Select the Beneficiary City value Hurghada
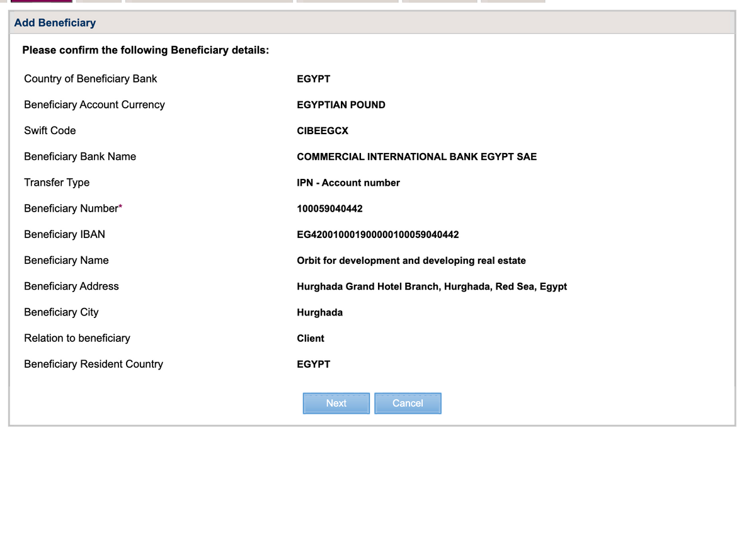 click(320, 312)
